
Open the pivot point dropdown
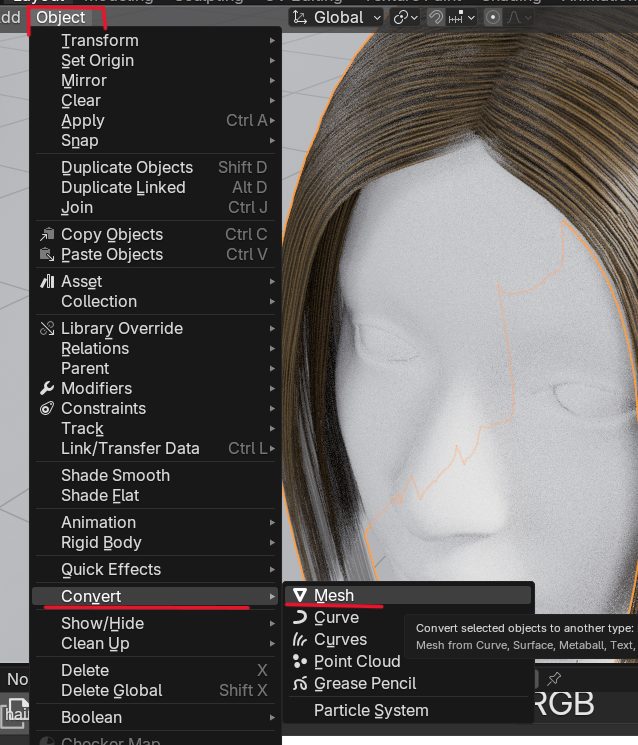[405, 17]
